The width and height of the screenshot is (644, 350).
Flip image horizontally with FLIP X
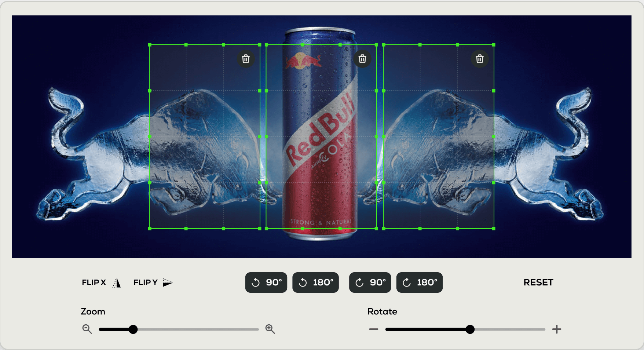(x=101, y=282)
